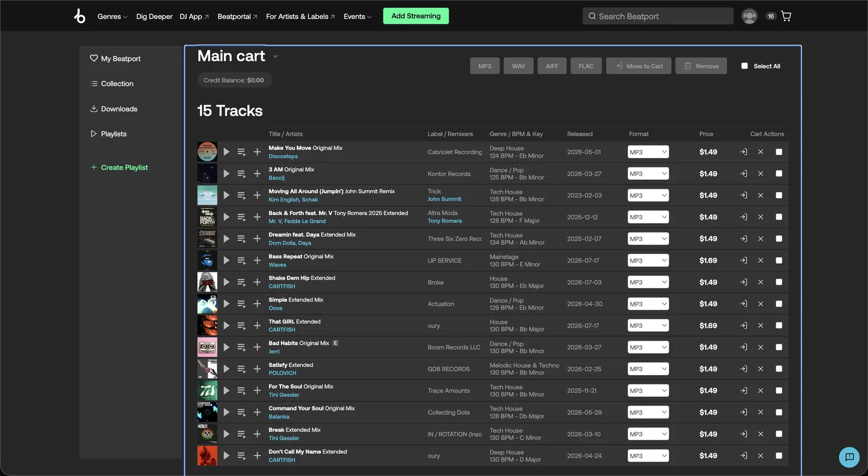Play Back & Forth feat. Mr. V
Image resolution: width=868 pixels, height=476 pixels.
click(226, 217)
